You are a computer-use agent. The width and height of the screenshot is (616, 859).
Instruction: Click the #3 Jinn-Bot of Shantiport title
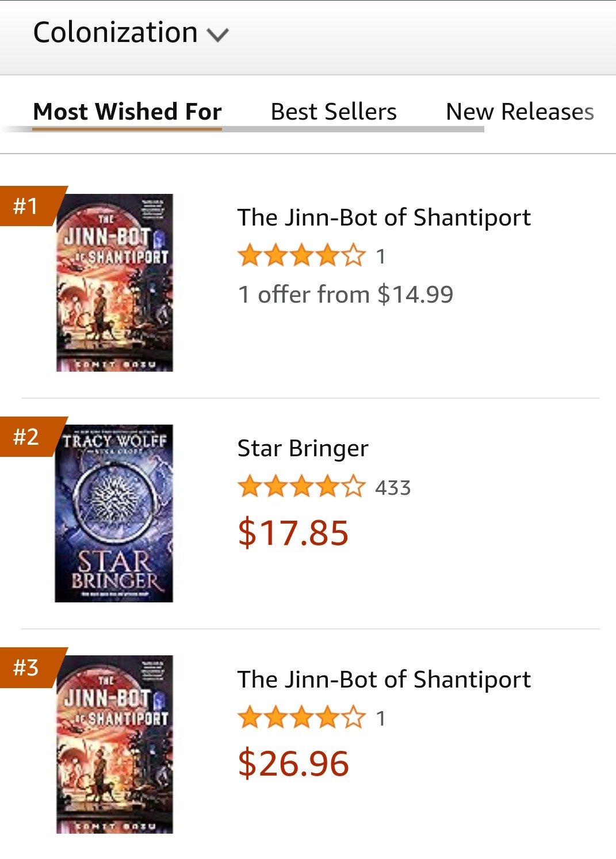point(384,679)
